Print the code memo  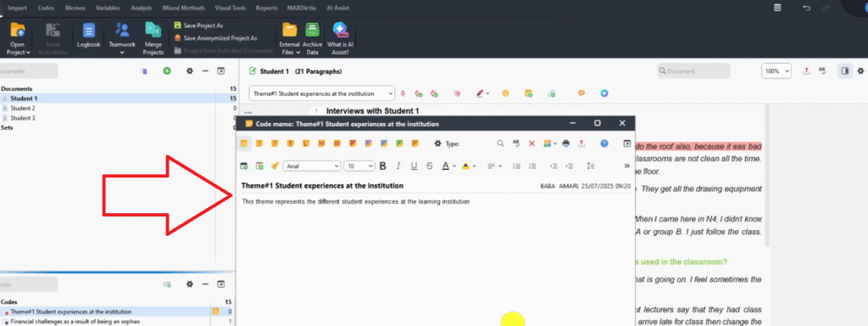pyautogui.click(x=565, y=143)
